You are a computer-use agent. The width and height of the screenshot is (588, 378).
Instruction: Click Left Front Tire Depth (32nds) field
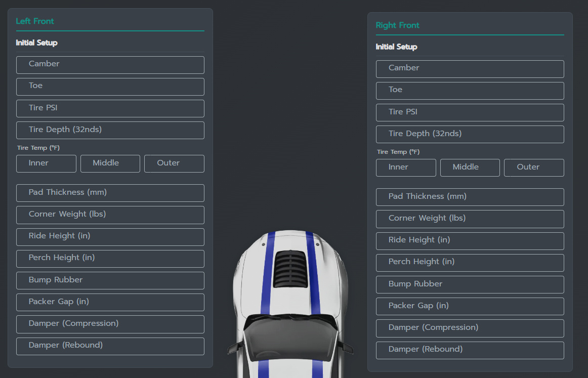[x=110, y=130]
